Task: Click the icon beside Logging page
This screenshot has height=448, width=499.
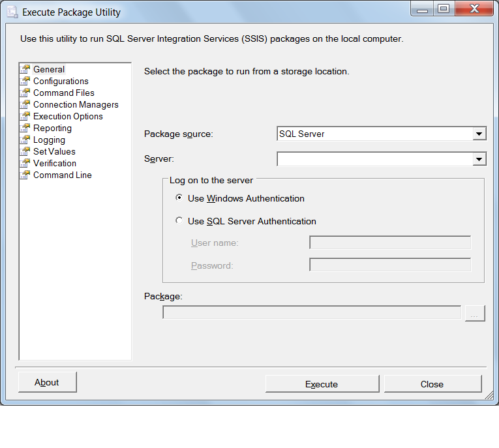Action: (x=25, y=140)
